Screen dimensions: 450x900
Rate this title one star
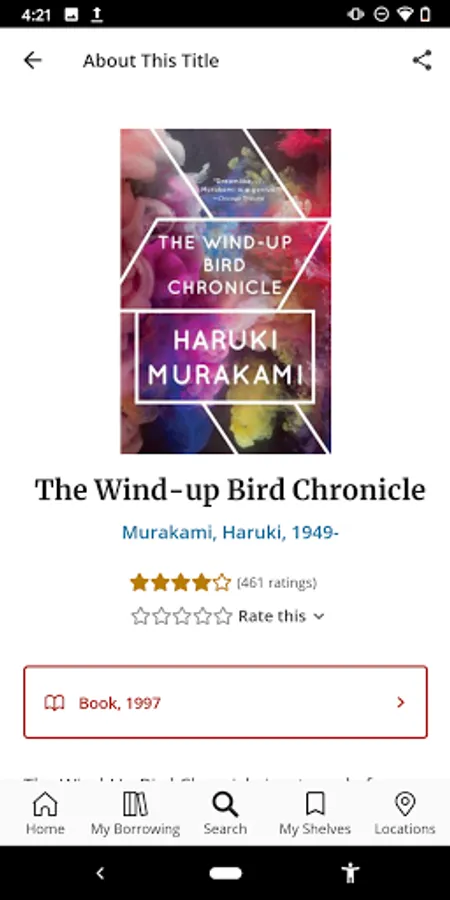(140, 616)
